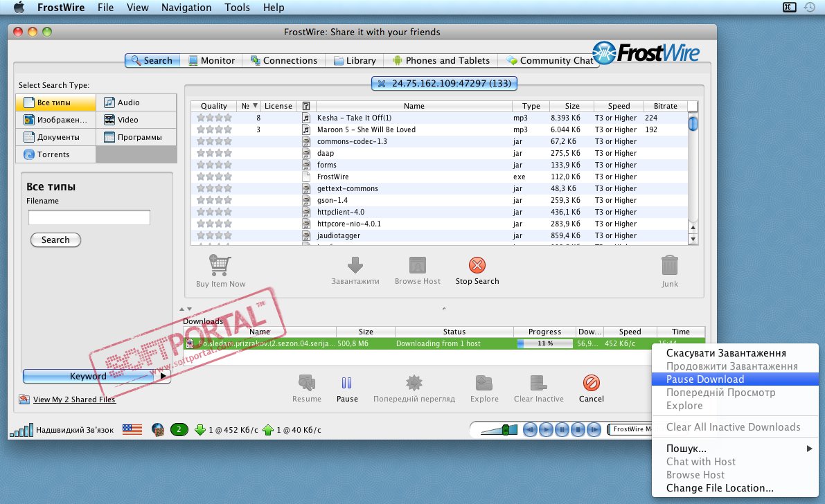Open Phones and Tablets tab
This screenshot has width=825, height=504.
click(x=441, y=60)
